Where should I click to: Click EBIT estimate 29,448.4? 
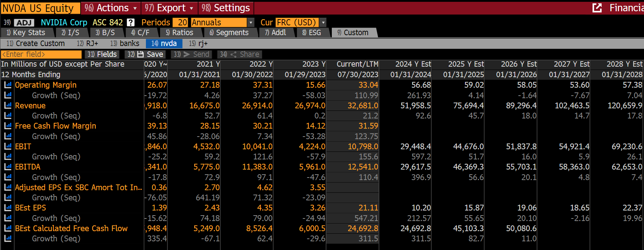point(416,146)
